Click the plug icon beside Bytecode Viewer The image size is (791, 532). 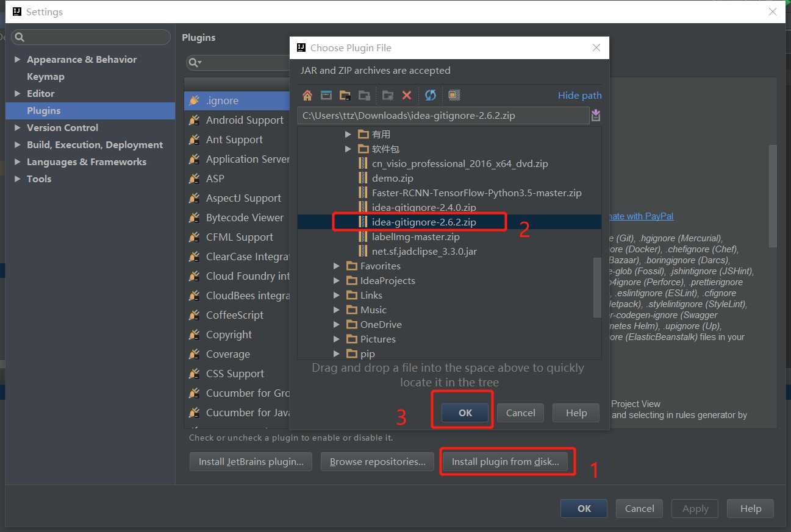(x=195, y=218)
